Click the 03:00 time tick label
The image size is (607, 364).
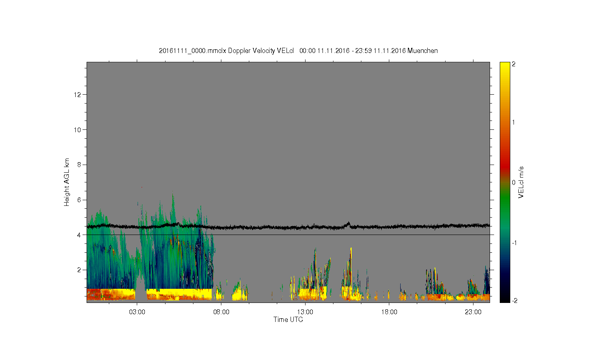click(x=137, y=312)
